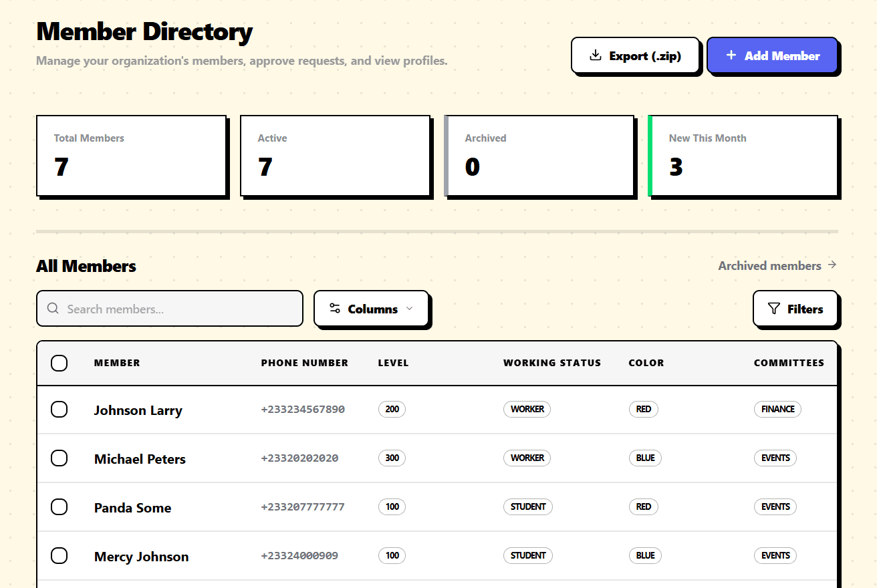This screenshot has width=877, height=588.
Task: Check the Panda Some row checkbox
Action: coord(59,506)
